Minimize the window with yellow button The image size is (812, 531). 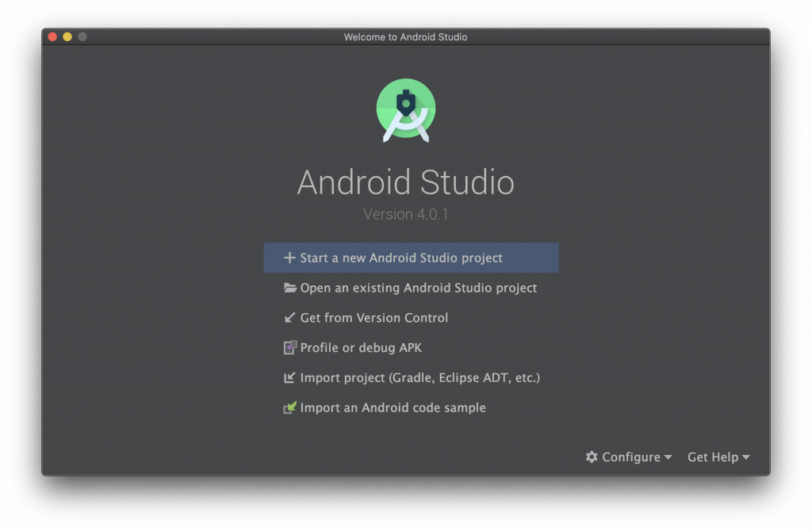click(67, 36)
